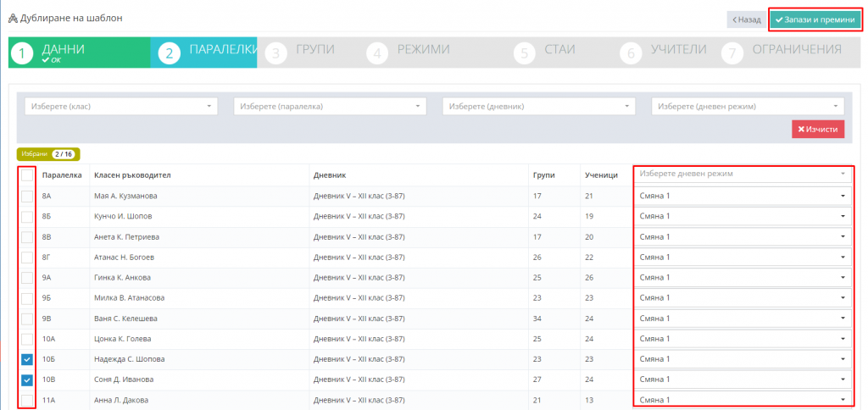Open the Изберете дневен режим header dropdown

(743, 174)
